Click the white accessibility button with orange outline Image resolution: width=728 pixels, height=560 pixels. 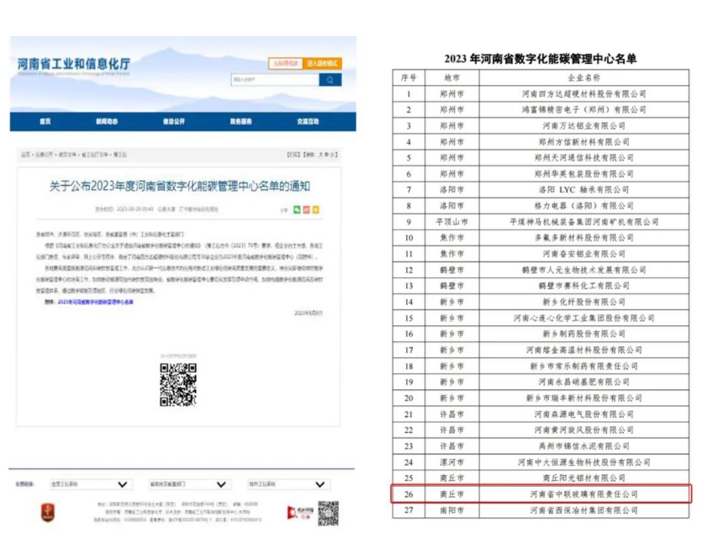tap(285, 63)
